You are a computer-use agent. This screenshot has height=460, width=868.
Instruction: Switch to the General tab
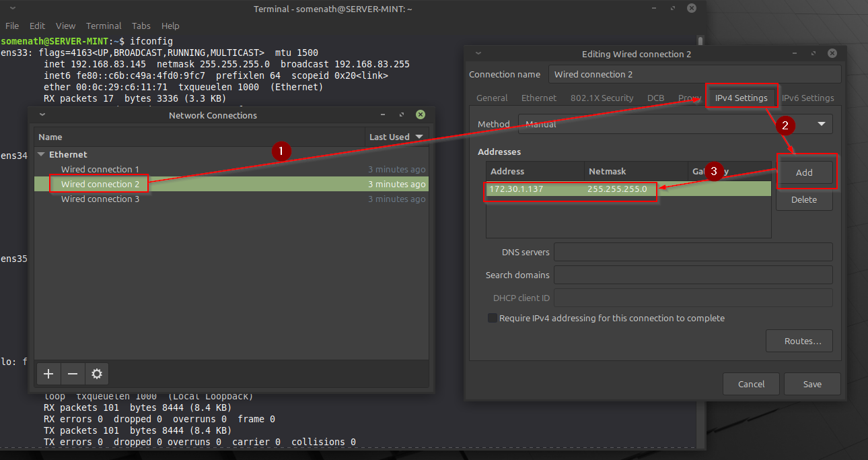pos(492,98)
